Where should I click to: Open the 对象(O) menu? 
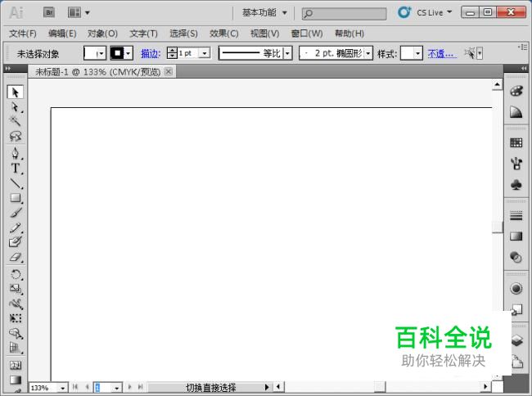click(x=102, y=34)
